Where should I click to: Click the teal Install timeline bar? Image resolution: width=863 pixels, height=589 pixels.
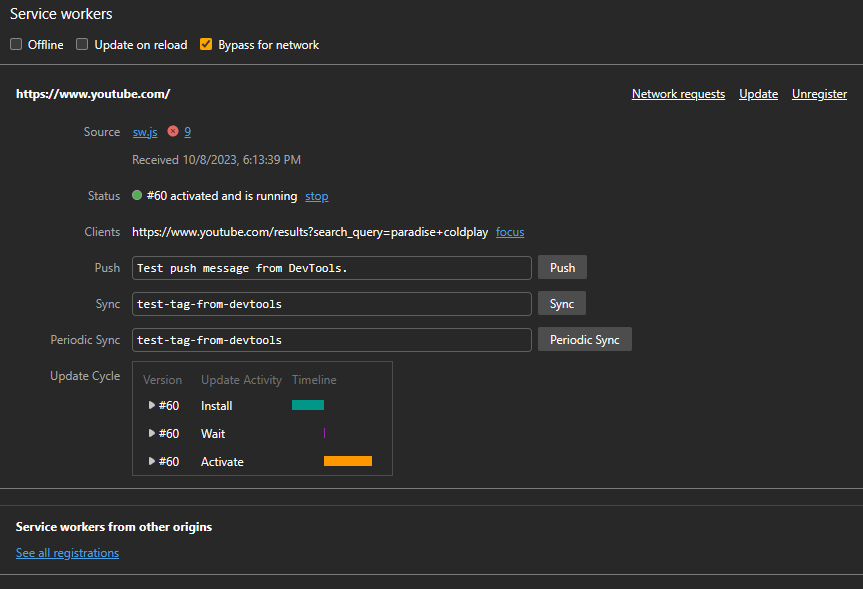(x=308, y=405)
